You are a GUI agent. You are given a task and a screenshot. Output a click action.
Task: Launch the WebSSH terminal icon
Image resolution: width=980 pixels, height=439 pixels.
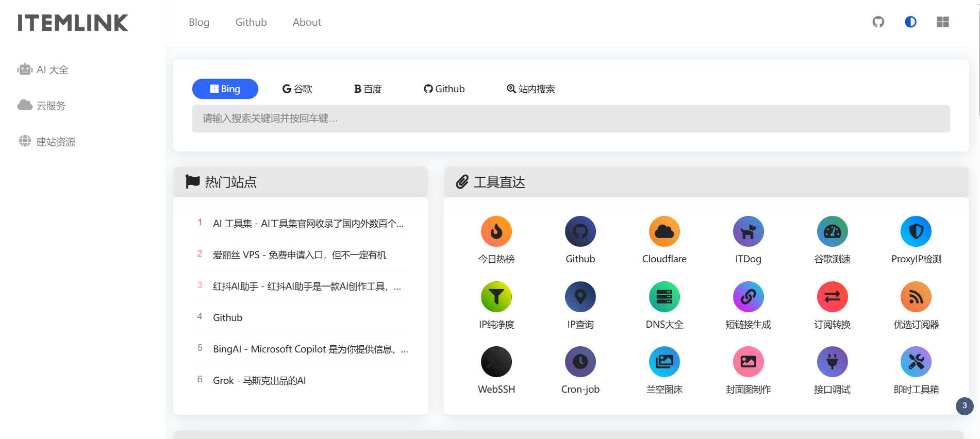point(496,362)
